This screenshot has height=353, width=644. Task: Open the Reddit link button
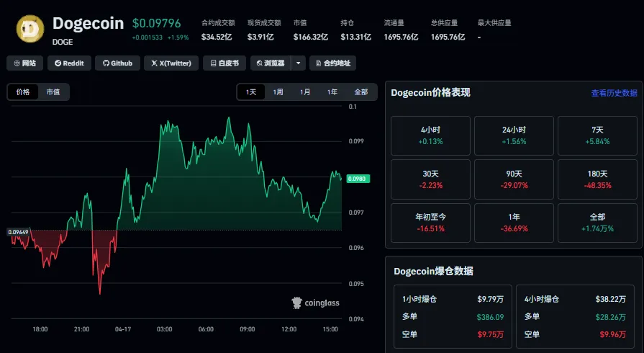click(x=69, y=63)
